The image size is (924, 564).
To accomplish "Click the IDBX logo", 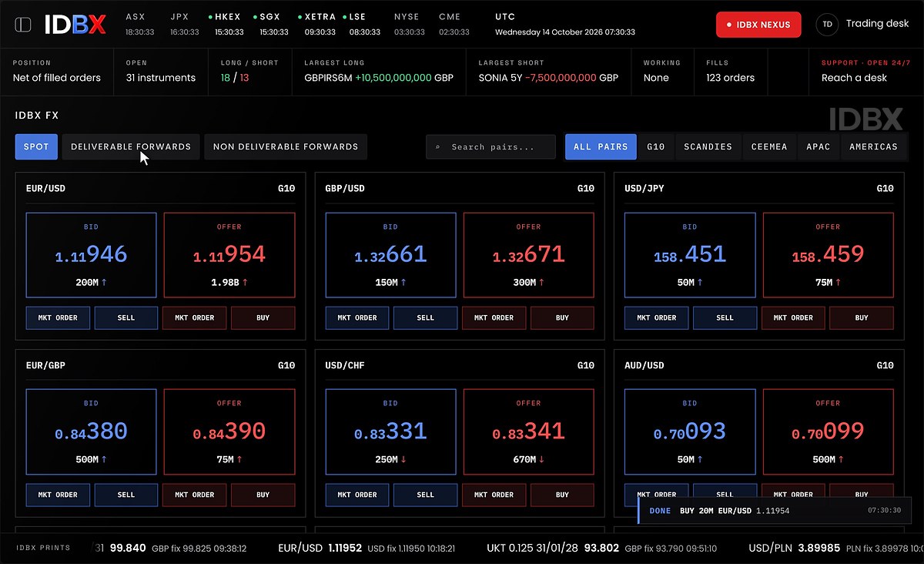I will coord(75,25).
